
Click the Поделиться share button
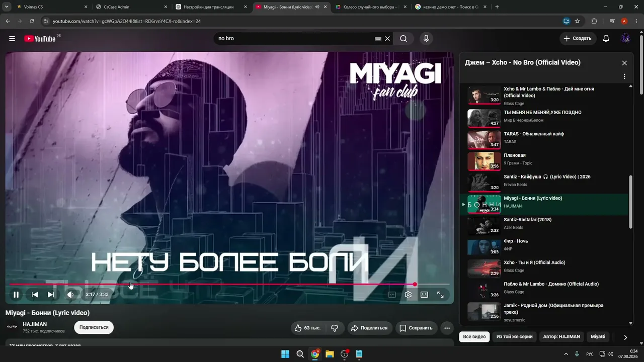tap(370, 328)
